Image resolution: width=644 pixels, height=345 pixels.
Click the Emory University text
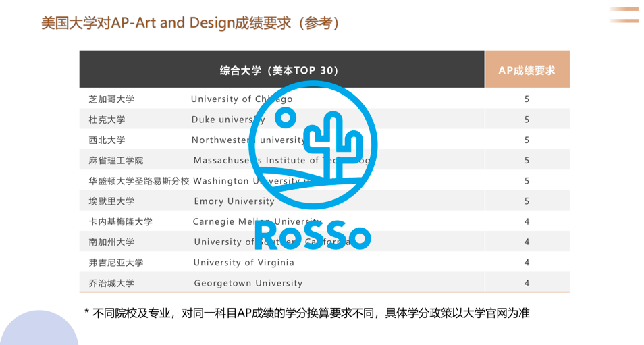pyautogui.click(x=234, y=201)
